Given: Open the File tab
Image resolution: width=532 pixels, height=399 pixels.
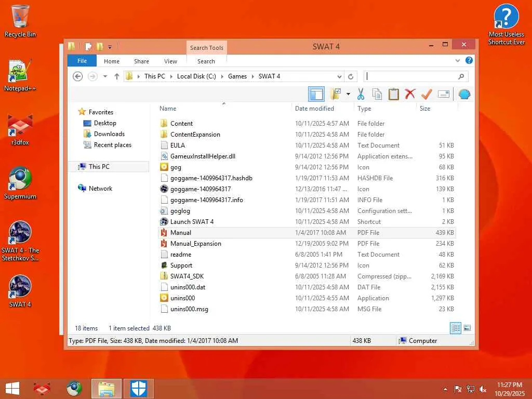Looking at the screenshot, I should pyautogui.click(x=82, y=61).
